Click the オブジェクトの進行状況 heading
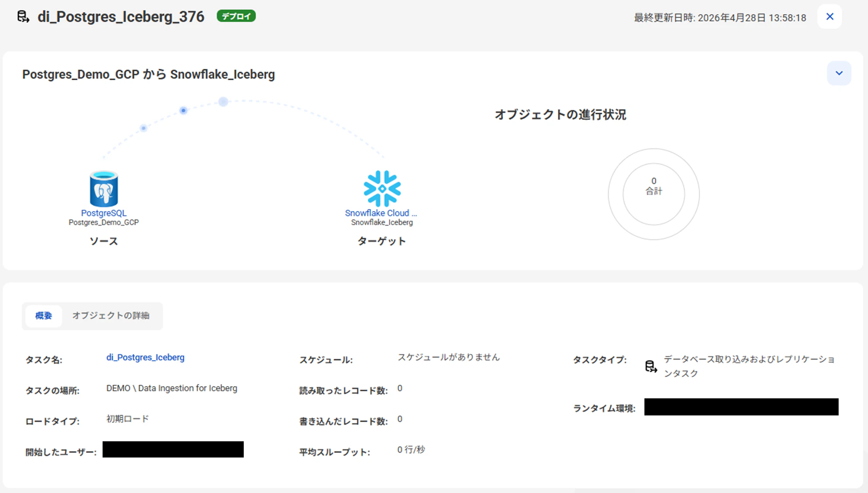The width and height of the screenshot is (868, 493). [560, 115]
